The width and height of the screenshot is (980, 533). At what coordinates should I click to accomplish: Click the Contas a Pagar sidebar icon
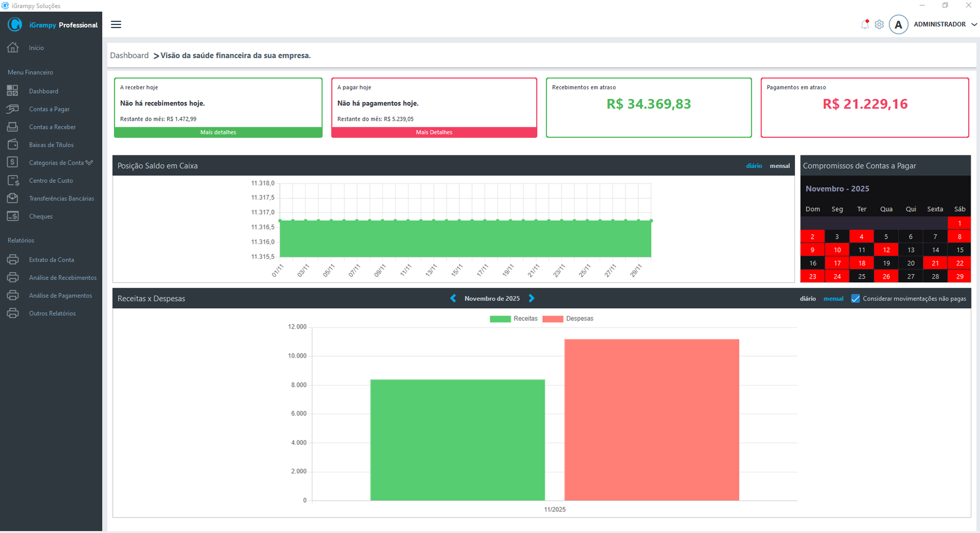(12, 109)
